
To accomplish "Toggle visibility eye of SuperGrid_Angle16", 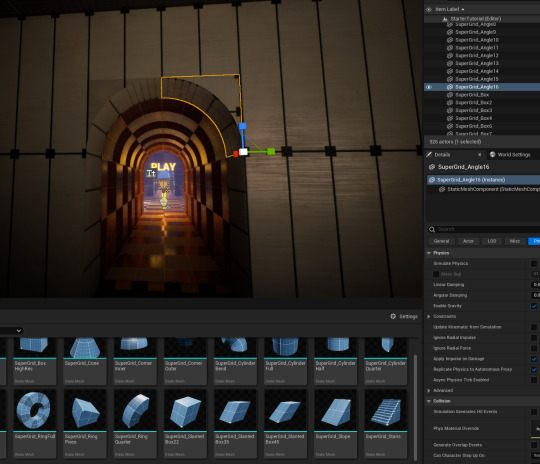I will pyautogui.click(x=429, y=87).
